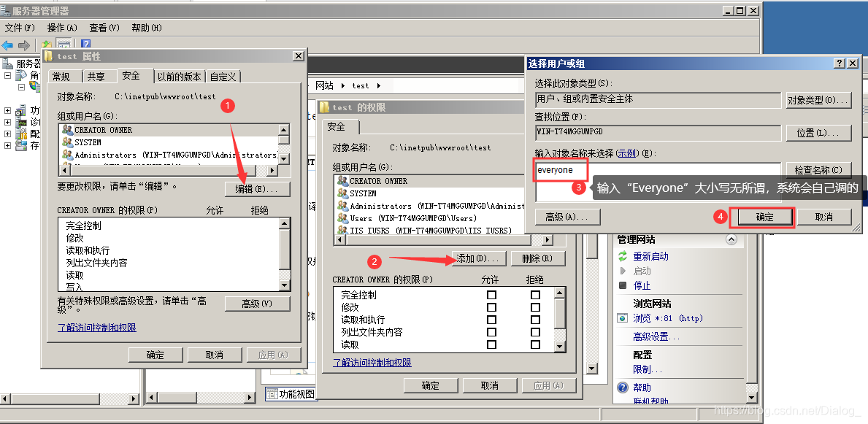This screenshot has height=424, width=868.
Task: Click the 对象类型(O)... button
Action: point(819,101)
